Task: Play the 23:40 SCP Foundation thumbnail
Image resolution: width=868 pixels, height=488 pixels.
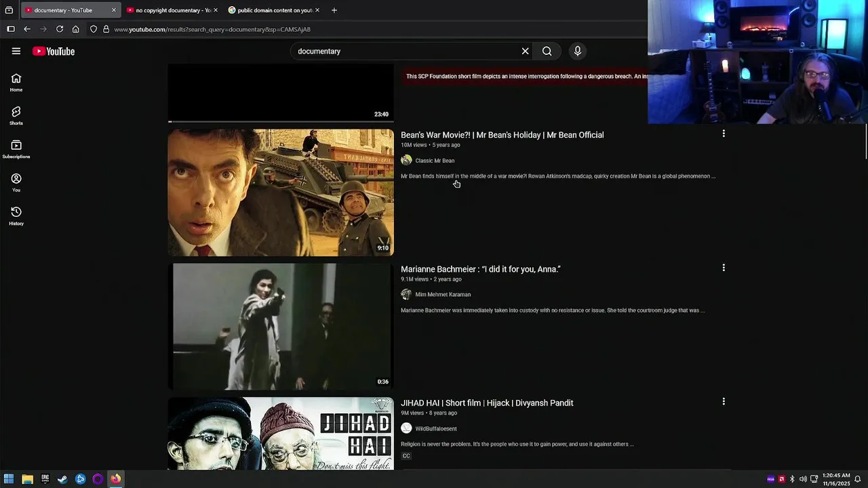Action: point(281,93)
